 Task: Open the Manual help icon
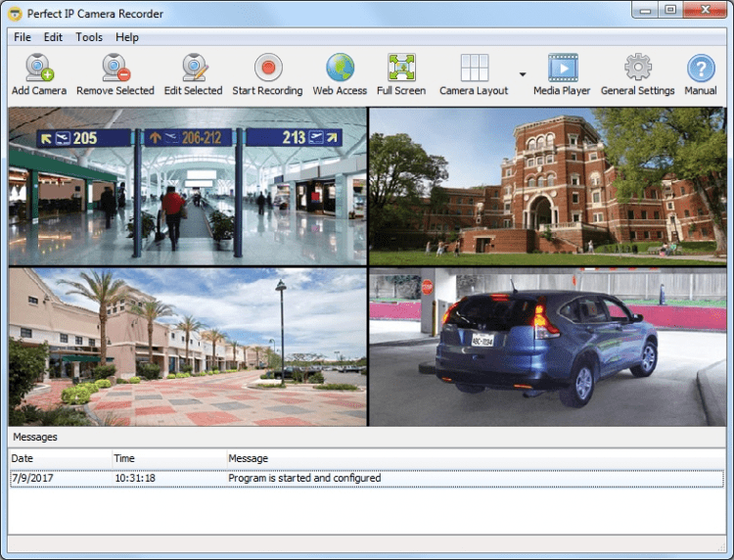pyautogui.click(x=701, y=69)
